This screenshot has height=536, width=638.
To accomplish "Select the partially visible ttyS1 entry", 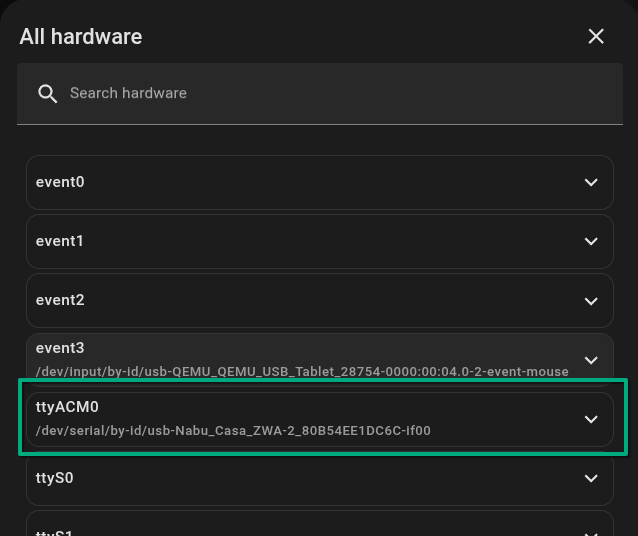I will click(55, 531).
